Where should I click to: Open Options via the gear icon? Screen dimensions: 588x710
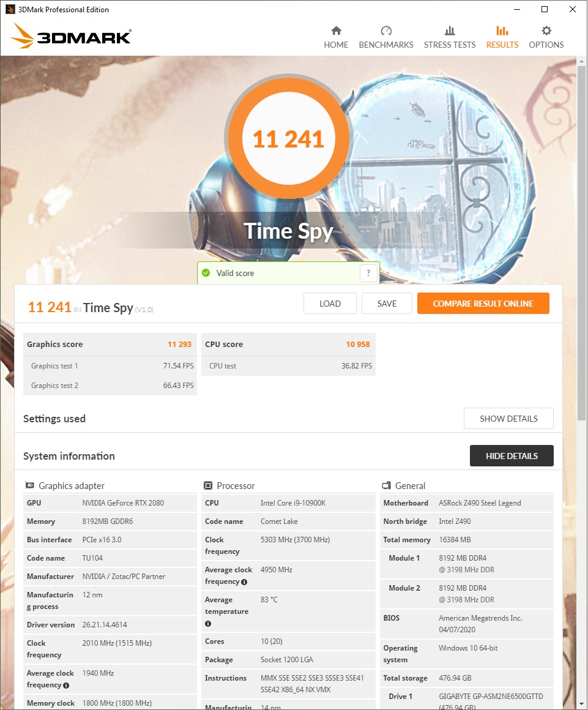pos(546,31)
